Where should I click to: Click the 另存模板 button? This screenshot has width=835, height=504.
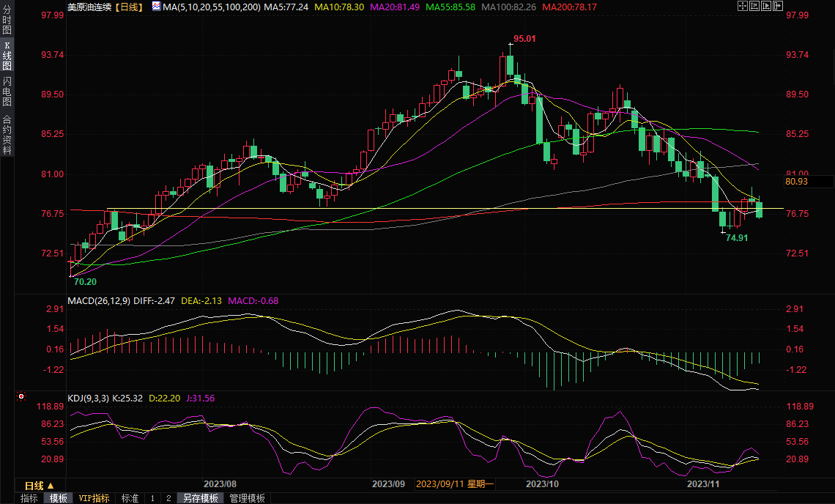click(201, 498)
